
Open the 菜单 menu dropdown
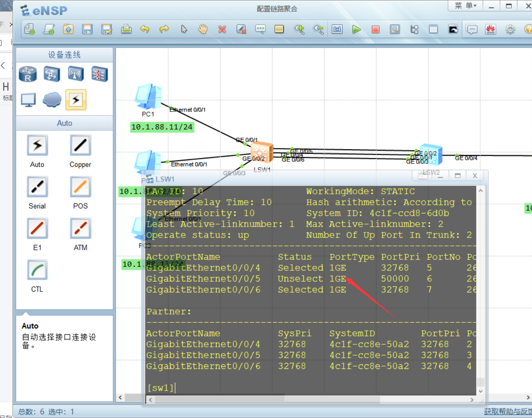click(x=465, y=5)
